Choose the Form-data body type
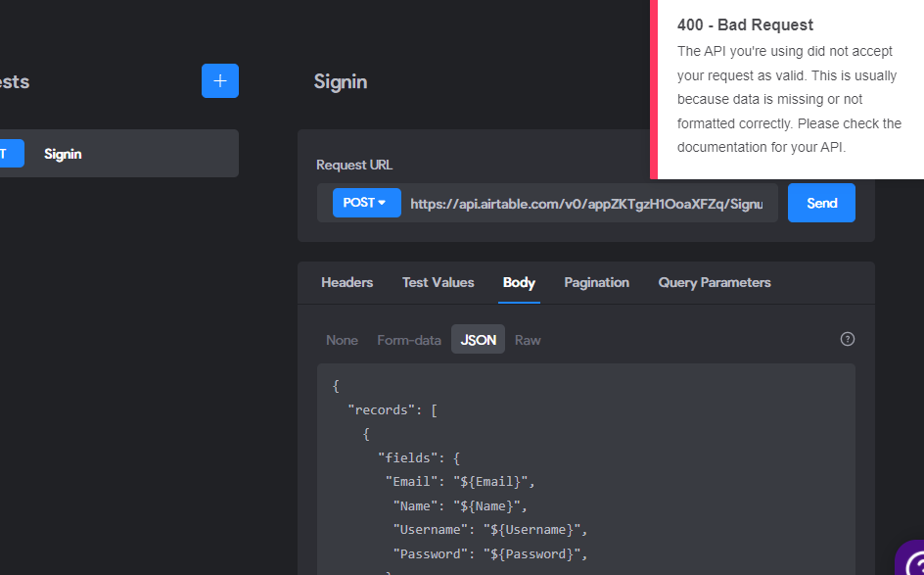The image size is (924, 575). click(x=409, y=340)
